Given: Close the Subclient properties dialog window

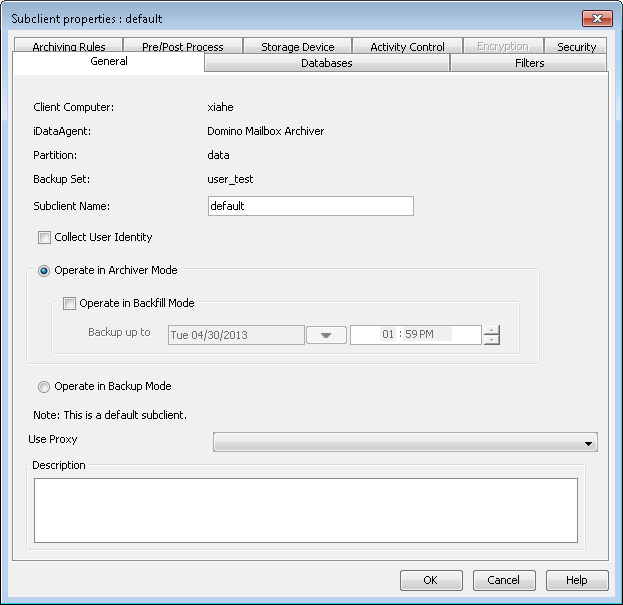Looking at the screenshot, I should 597,18.
